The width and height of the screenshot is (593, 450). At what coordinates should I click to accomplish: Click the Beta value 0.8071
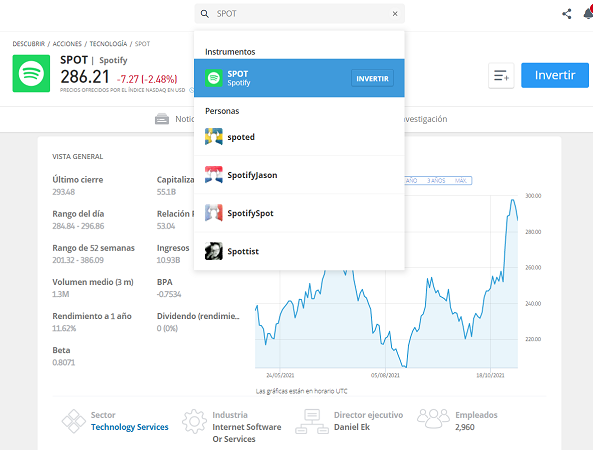(64, 362)
